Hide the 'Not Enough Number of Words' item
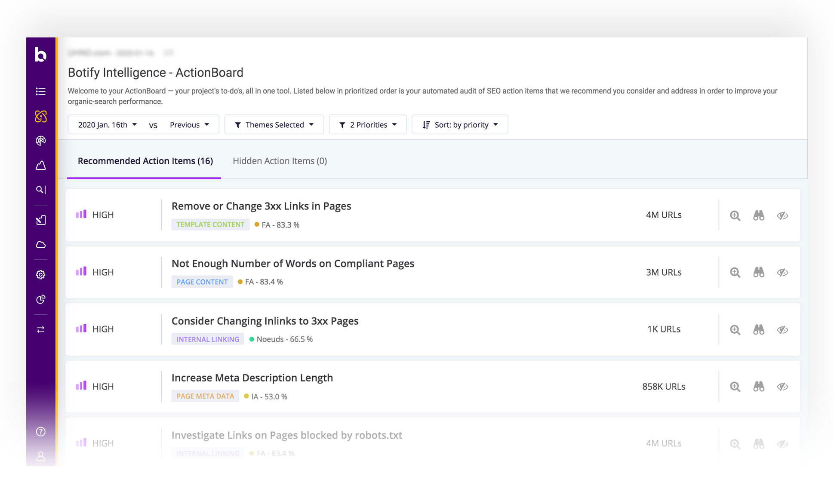This screenshot has width=834, height=504. 782,272
